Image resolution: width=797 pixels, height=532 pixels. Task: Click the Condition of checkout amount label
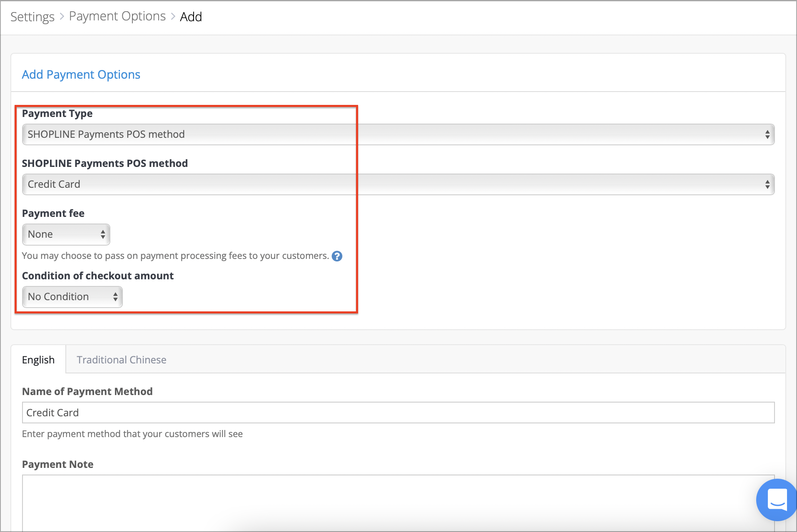click(98, 276)
